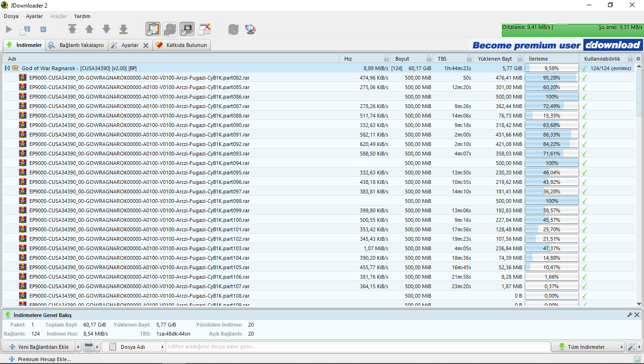Open bottom bar tools settings icon
The height and width of the screenshot is (364, 644).
(x=631, y=347)
